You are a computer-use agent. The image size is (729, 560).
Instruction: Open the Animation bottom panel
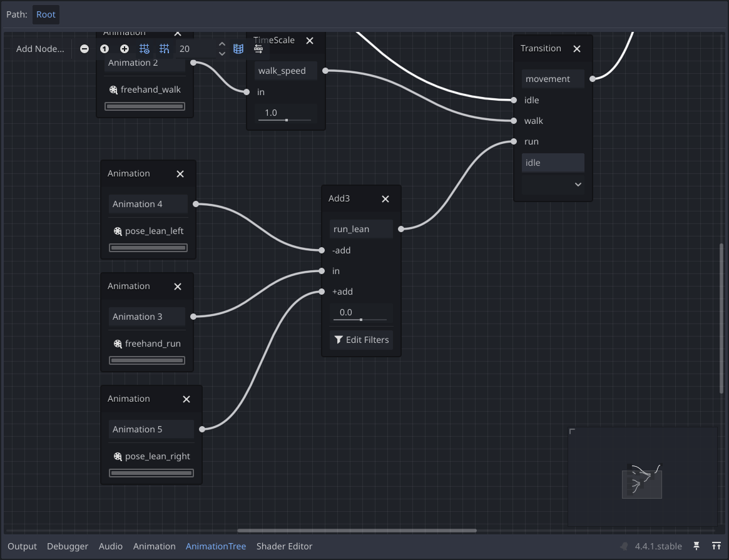coord(155,546)
